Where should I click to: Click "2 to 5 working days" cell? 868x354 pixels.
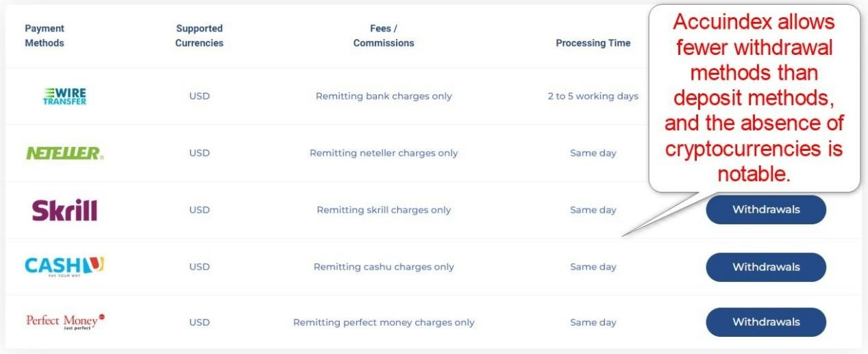coord(593,96)
